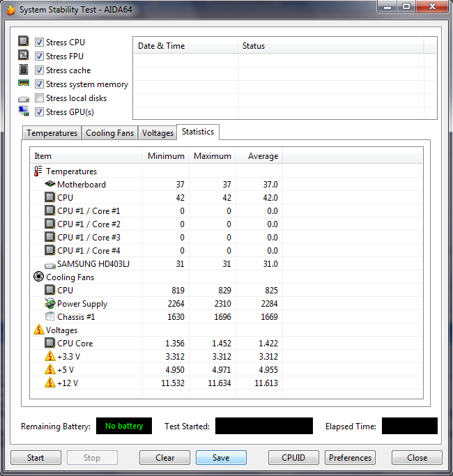Click the +12 V voltage icon
The width and height of the screenshot is (453, 476).
tap(49, 383)
